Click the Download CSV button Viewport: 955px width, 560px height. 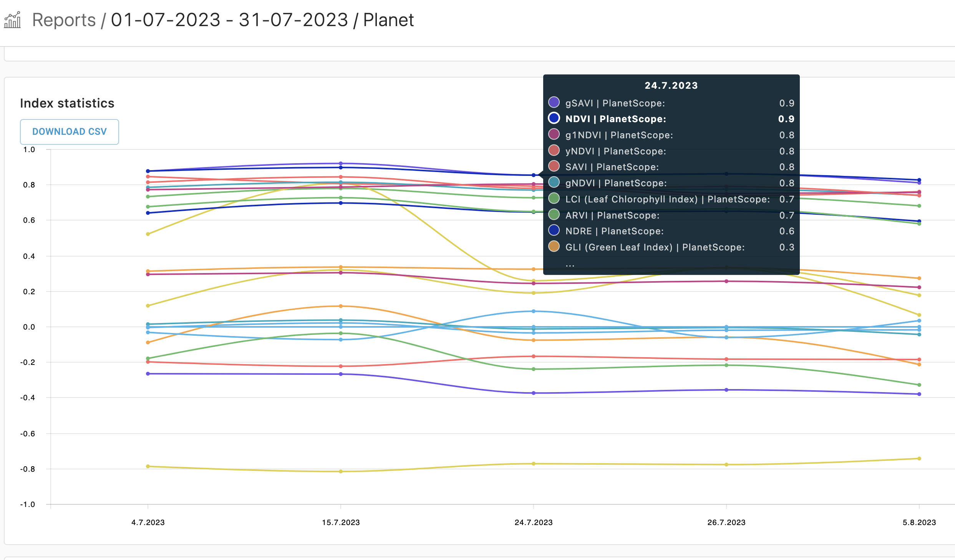[x=69, y=132]
